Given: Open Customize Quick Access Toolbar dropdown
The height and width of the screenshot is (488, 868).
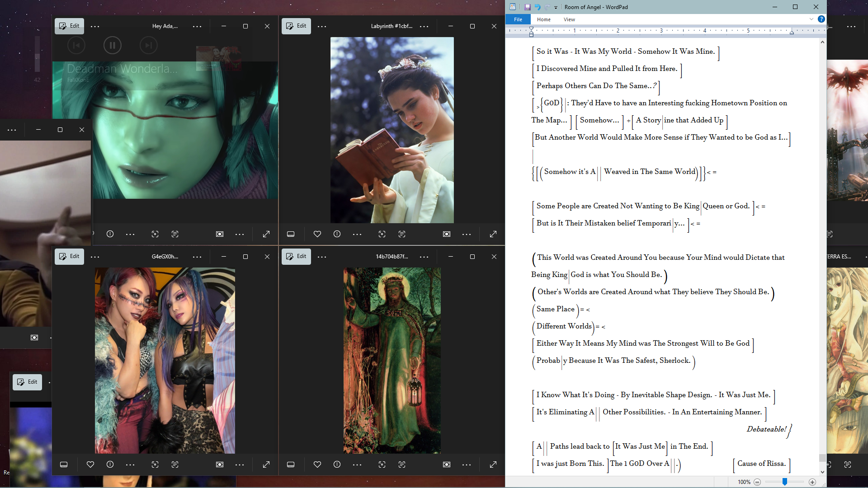Looking at the screenshot, I should tap(556, 7).
